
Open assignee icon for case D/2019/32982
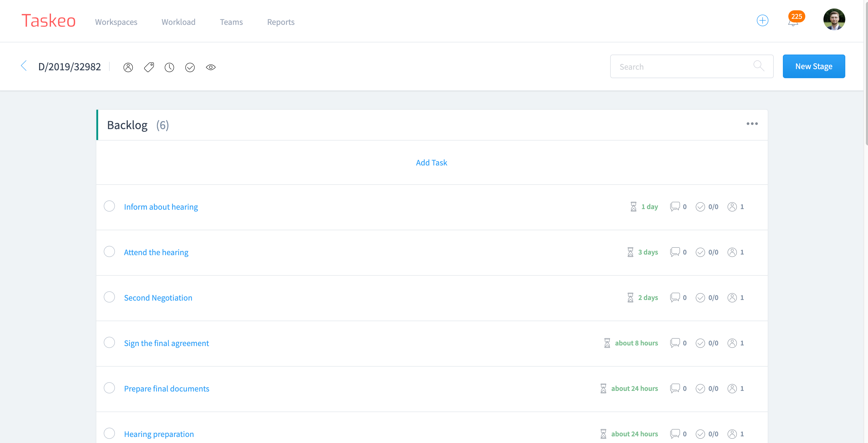pos(128,67)
